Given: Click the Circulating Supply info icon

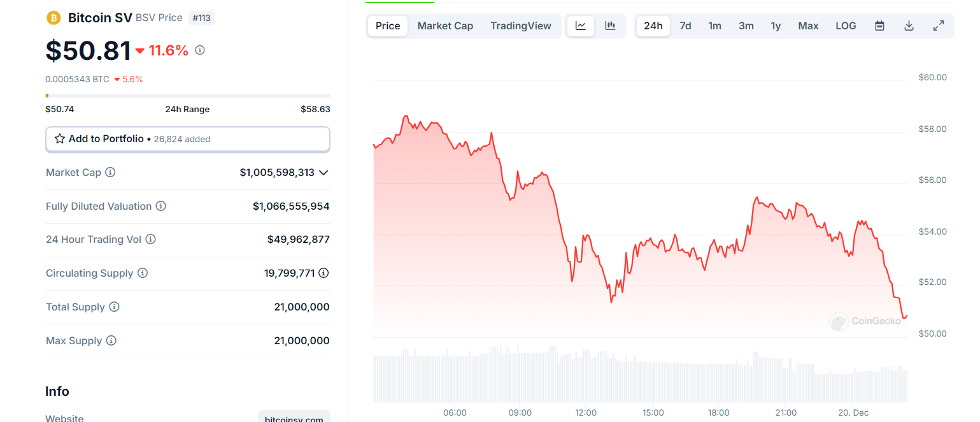Looking at the screenshot, I should click(x=143, y=273).
